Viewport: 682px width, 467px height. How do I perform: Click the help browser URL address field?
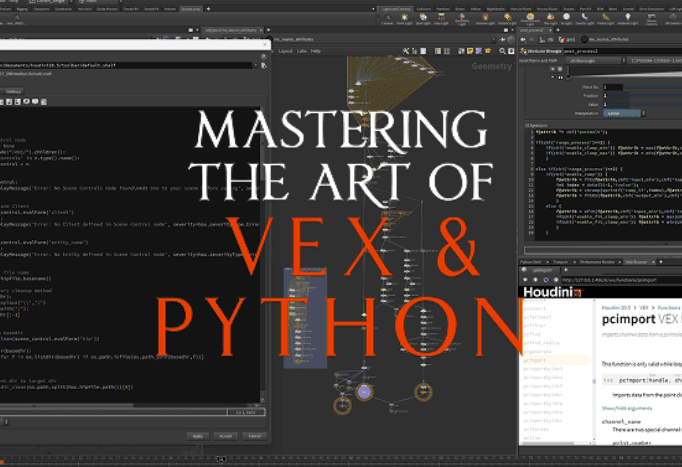click(x=622, y=280)
